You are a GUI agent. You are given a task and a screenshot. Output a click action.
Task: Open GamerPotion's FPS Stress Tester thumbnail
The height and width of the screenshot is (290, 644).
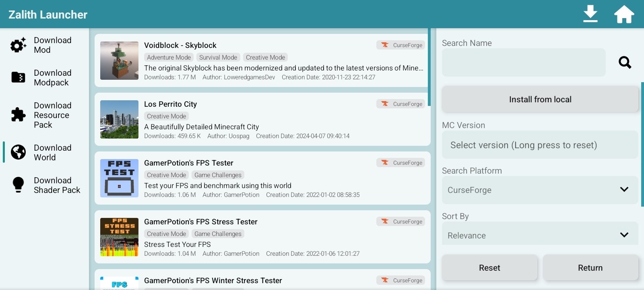click(119, 237)
